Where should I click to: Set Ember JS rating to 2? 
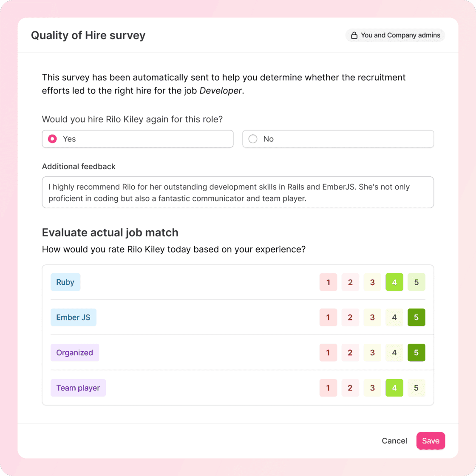[x=350, y=317]
